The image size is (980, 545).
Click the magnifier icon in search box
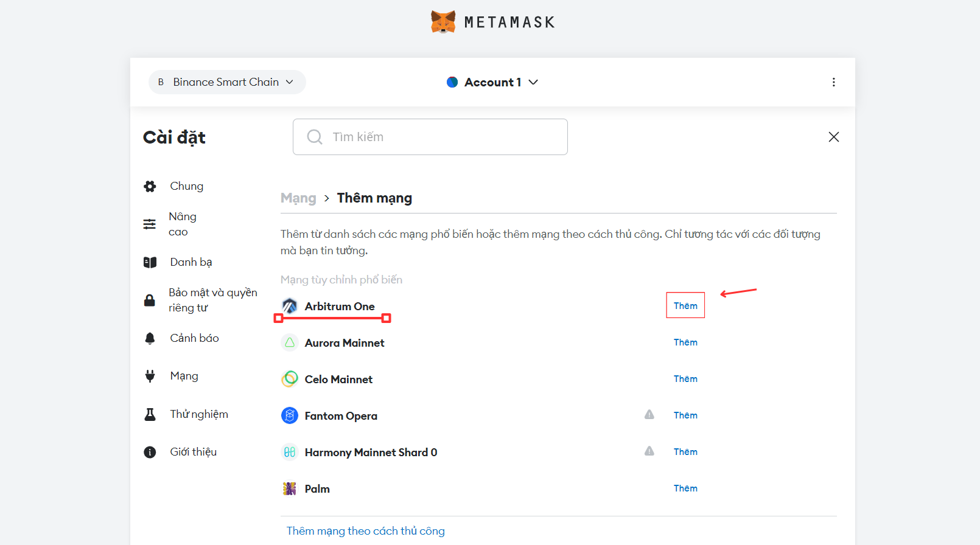click(315, 137)
